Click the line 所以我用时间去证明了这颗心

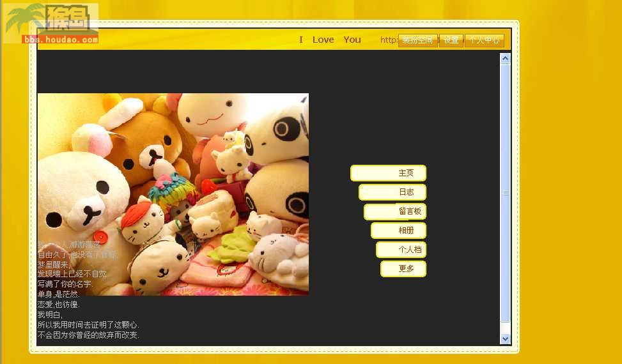tap(88, 325)
